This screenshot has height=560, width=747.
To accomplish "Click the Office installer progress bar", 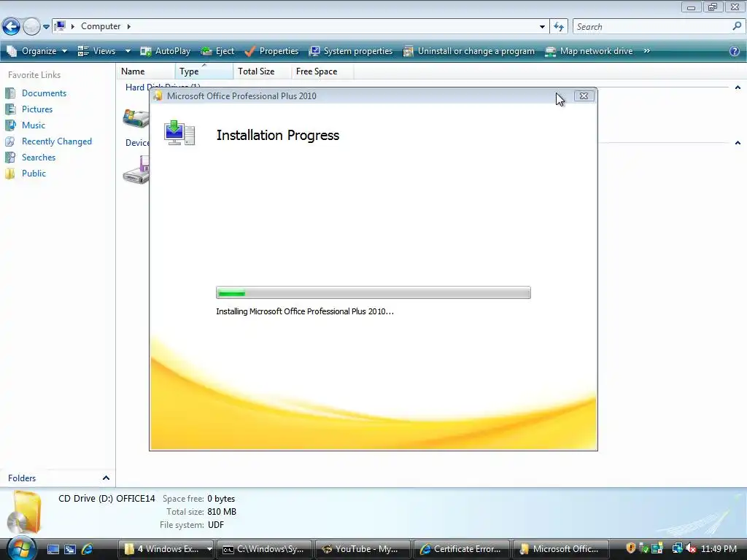I will click(x=373, y=292).
